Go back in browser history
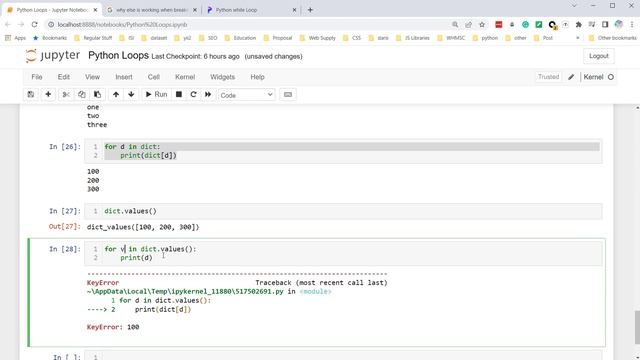This screenshot has height=360, width=640. 8,24
